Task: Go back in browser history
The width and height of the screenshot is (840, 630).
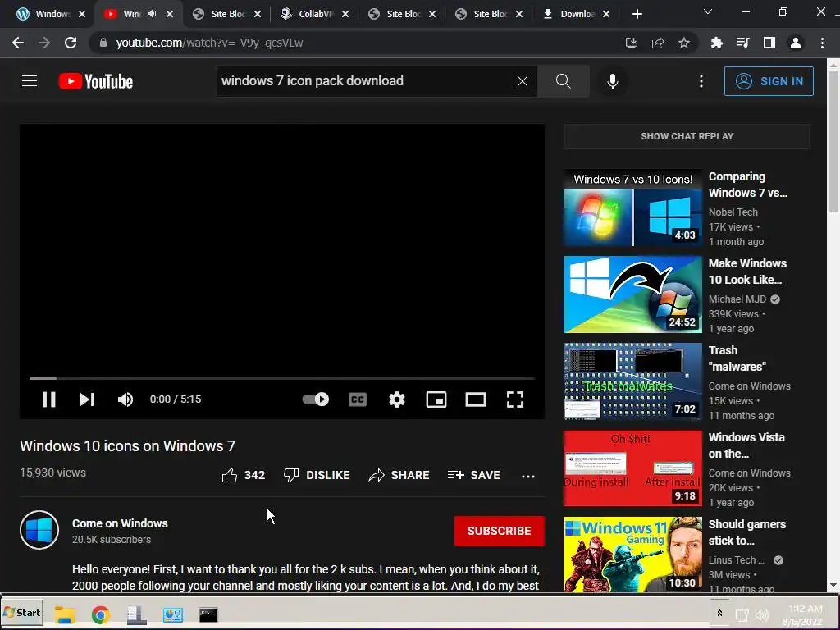Action: [x=18, y=43]
